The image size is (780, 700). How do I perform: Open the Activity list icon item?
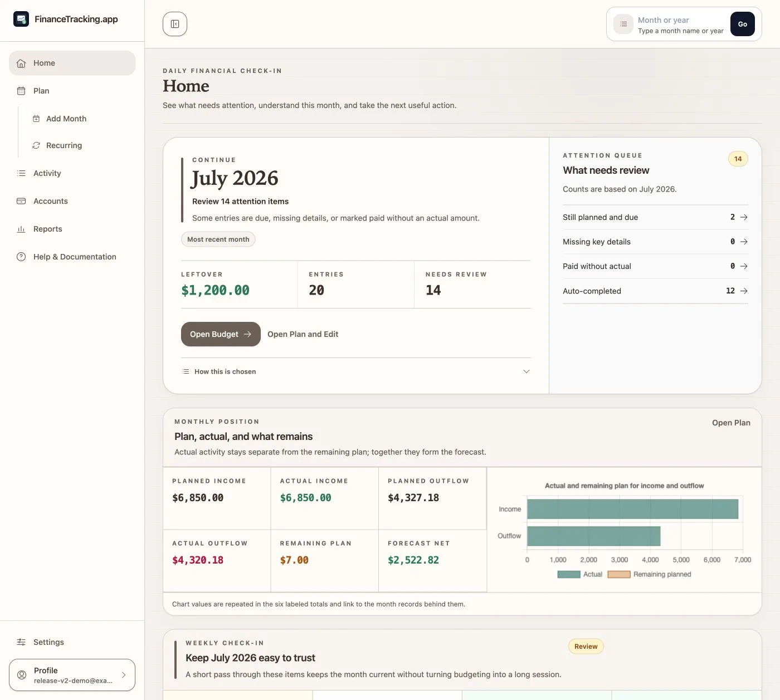[x=21, y=173]
